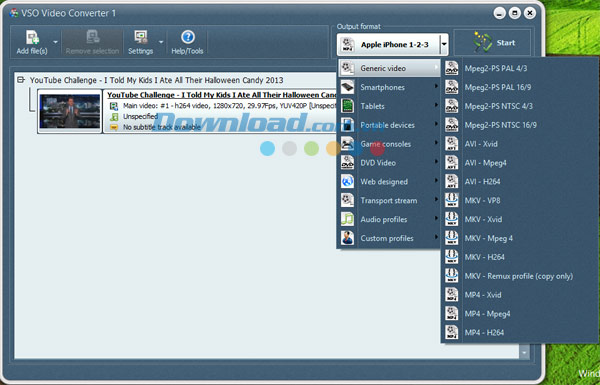Viewport: 600px width, 385px height.
Task: Click the Unspecified audio track text
Action: click(140, 116)
